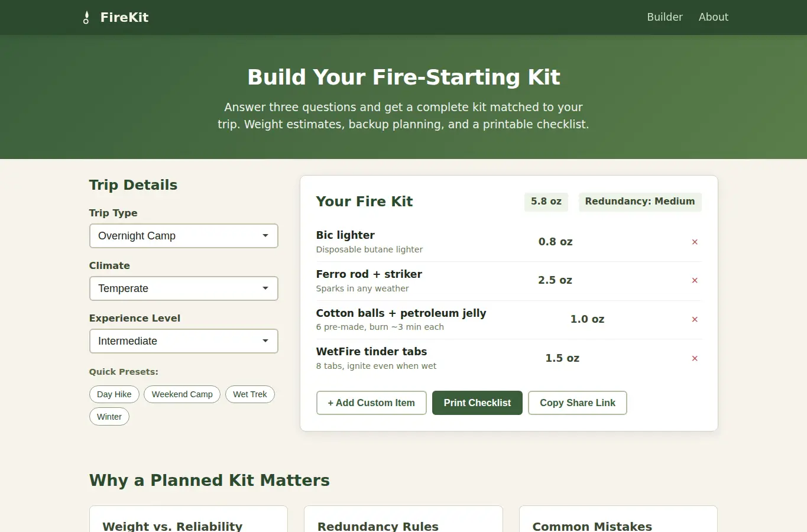Click the Why a Planned Kit Matters heading

point(209,480)
